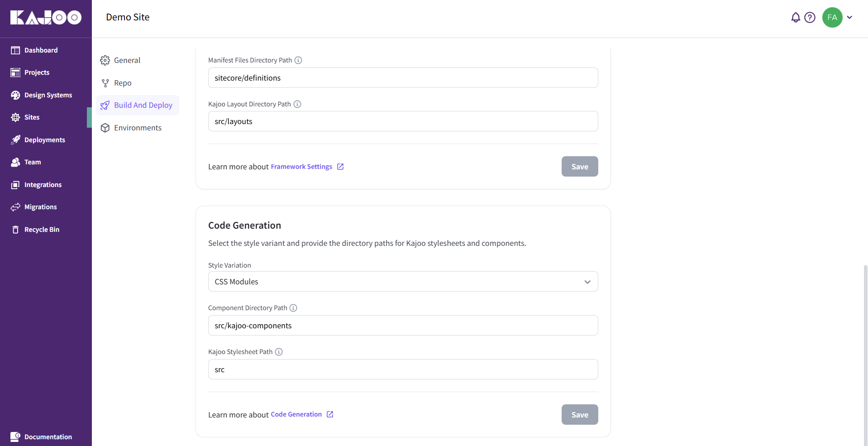Click the Projects sidebar icon
Image resolution: width=868 pixels, height=446 pixels.
pyautogui.click(x=15, y=72)
